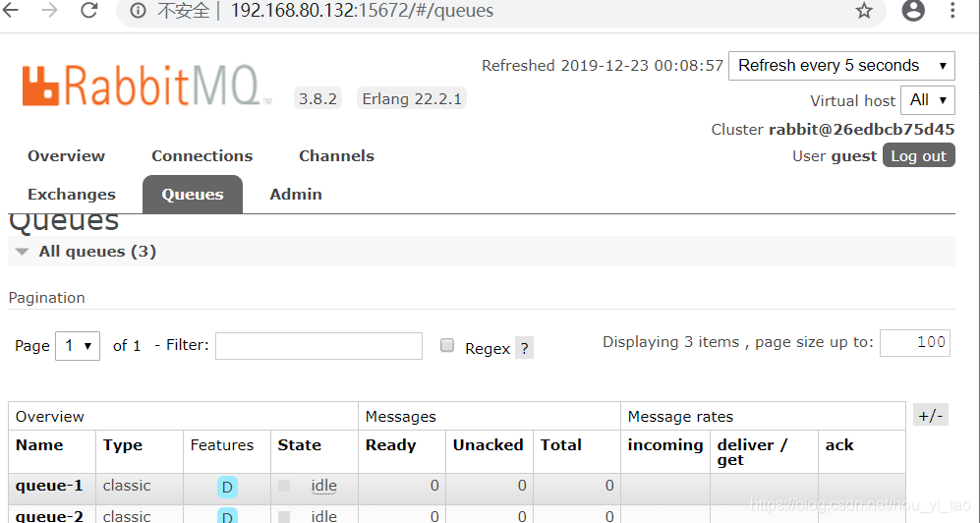980x523 pixels.
Task: Click the page size input field
Action: coord(915,342)
